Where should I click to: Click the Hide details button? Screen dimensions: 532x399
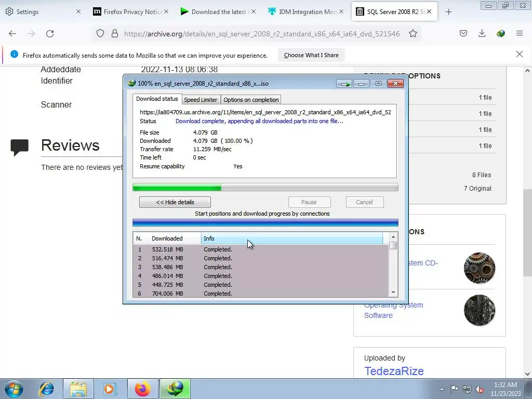coord(175,202)
